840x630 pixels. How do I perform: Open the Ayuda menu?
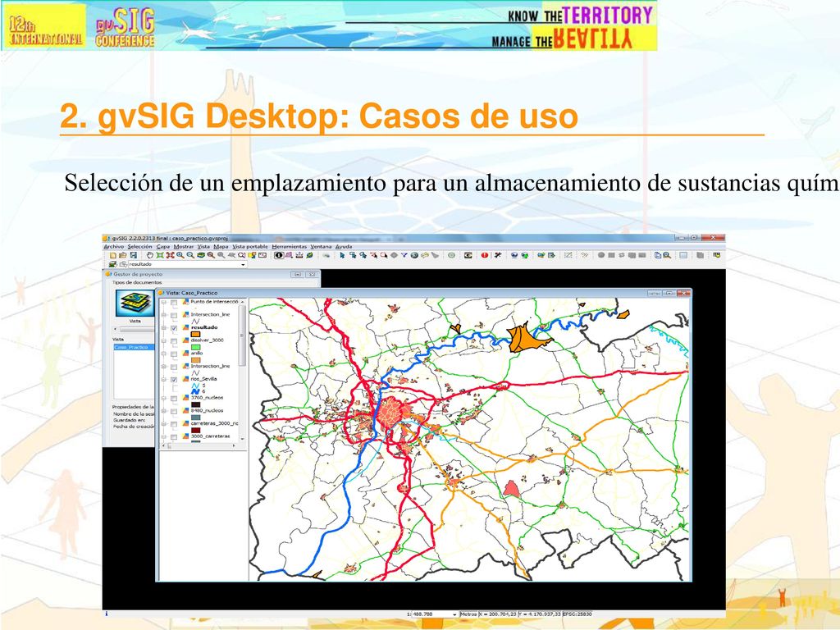[344, 246]
